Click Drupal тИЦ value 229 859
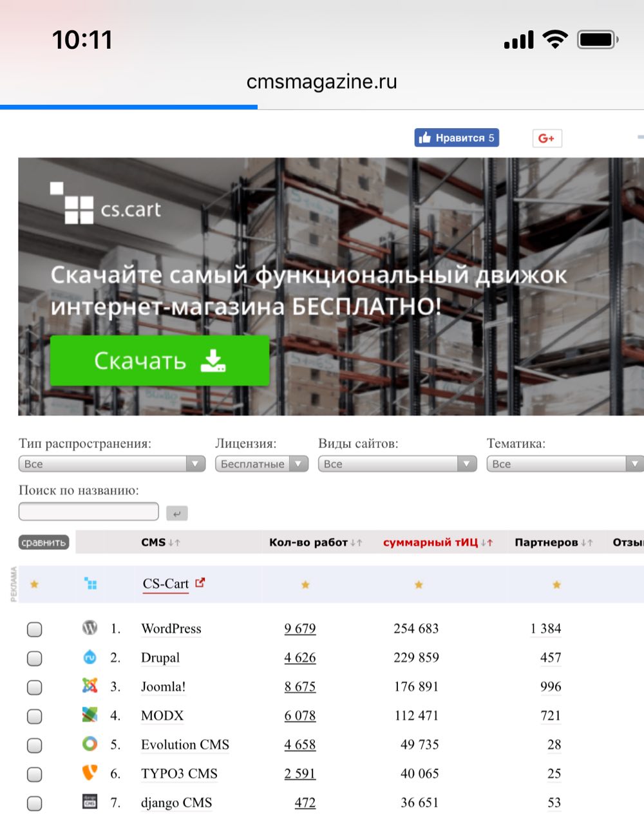 point(416,658)
